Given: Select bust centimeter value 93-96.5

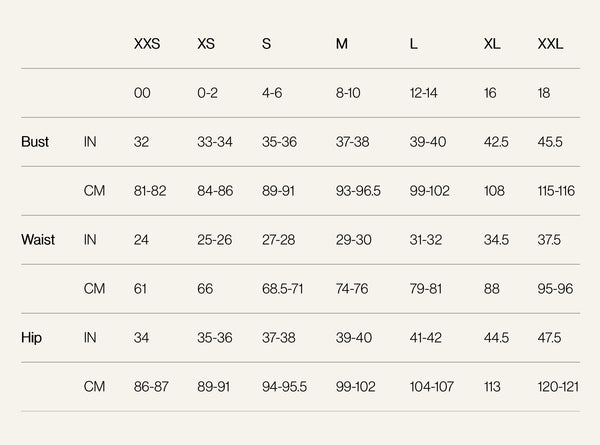Looking at the screenshot, I should click(x=358, y=191).
